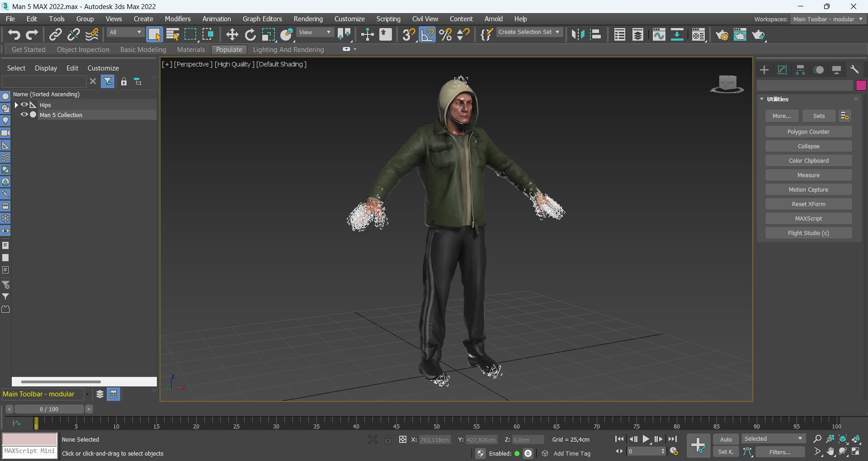Viewport: 868px width, 461px height.
Task: Expand the Hips tree node
Action: 16,105
